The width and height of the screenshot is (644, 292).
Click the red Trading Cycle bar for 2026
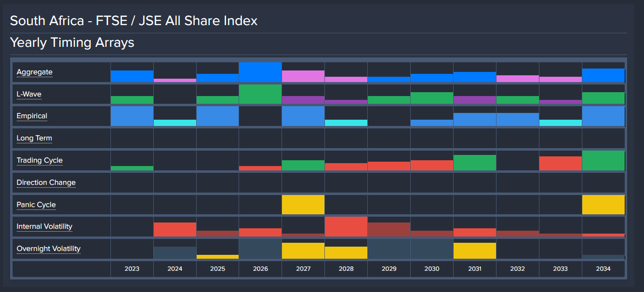pos(260,168)
